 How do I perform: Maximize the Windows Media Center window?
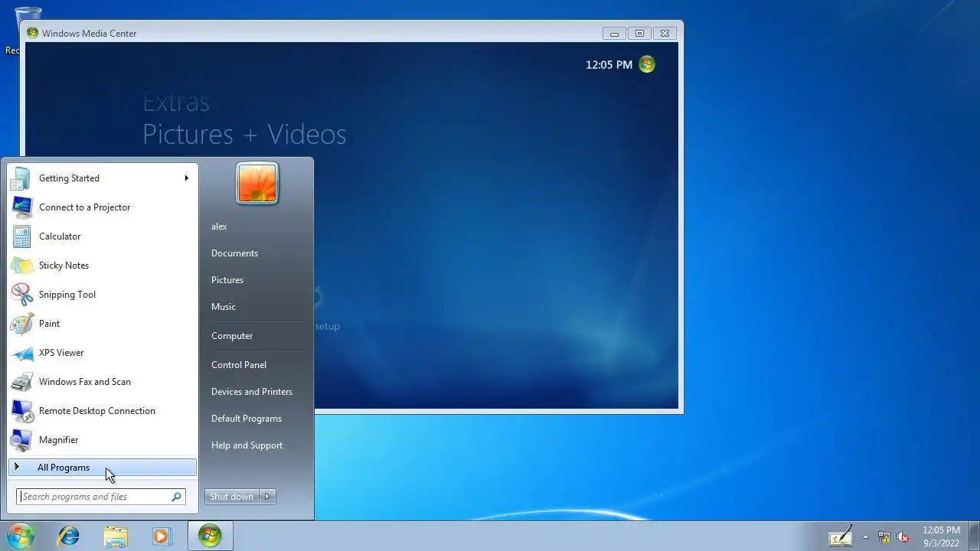pyautogui.click(x=639, y=33)
